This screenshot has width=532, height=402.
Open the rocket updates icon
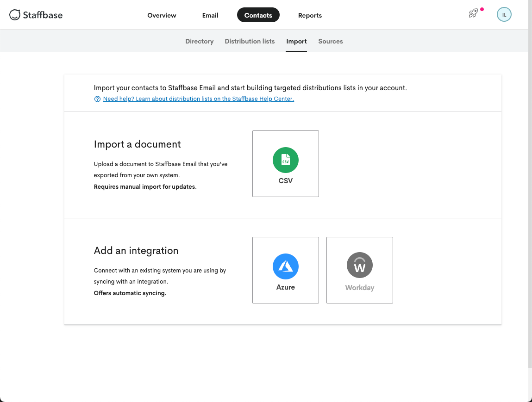(473, 13)
